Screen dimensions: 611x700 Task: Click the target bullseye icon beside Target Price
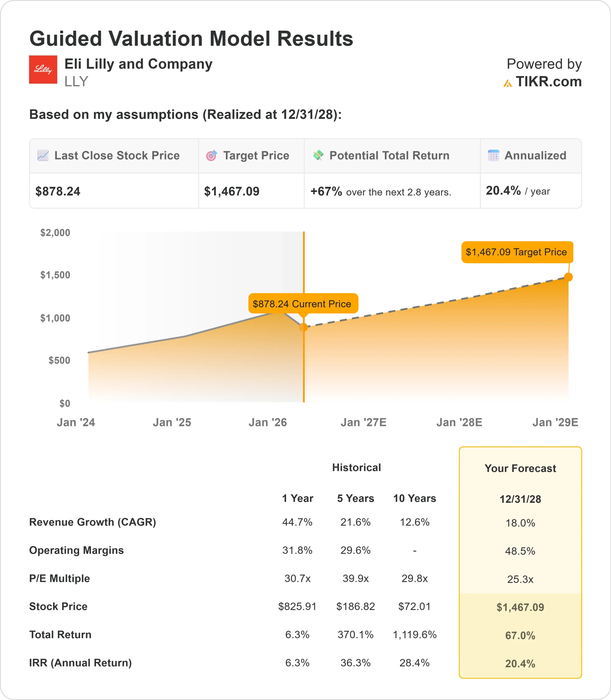212,155
